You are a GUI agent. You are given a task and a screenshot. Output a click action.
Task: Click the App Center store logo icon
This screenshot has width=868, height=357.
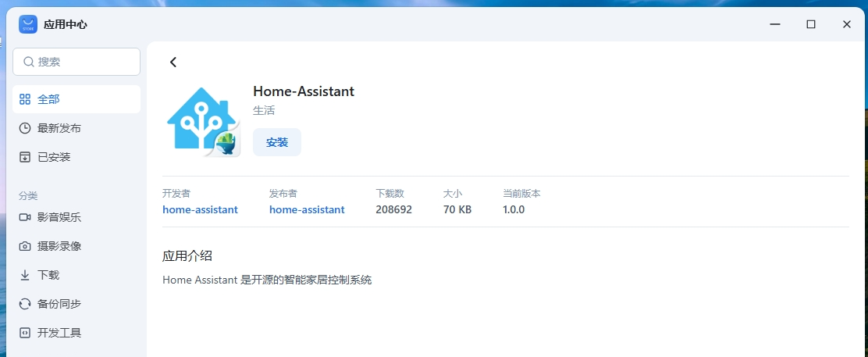[27, 24]
